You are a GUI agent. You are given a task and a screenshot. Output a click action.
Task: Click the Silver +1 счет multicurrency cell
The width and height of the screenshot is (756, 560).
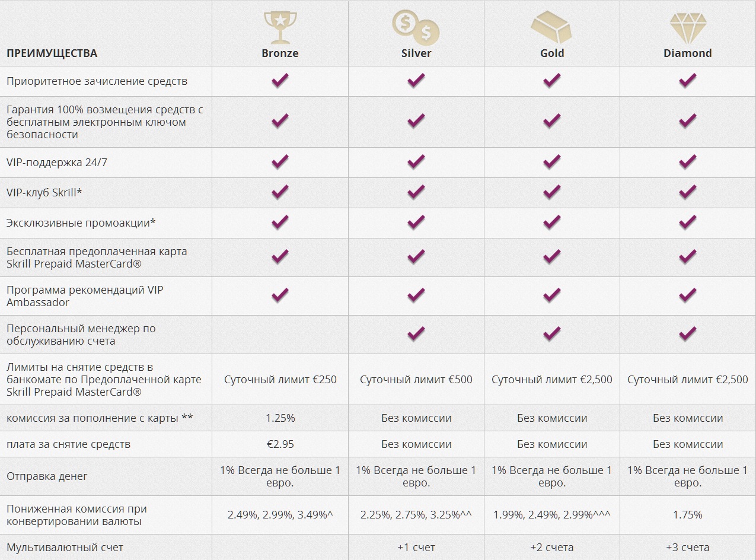pyautogui.click(x=416, y=548)
